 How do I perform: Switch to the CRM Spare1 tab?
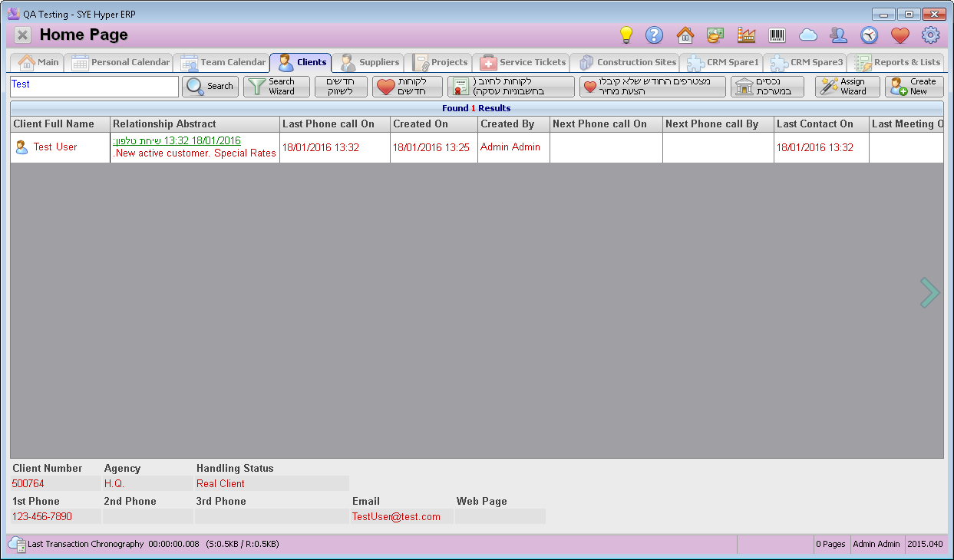[x=723, y=62]
